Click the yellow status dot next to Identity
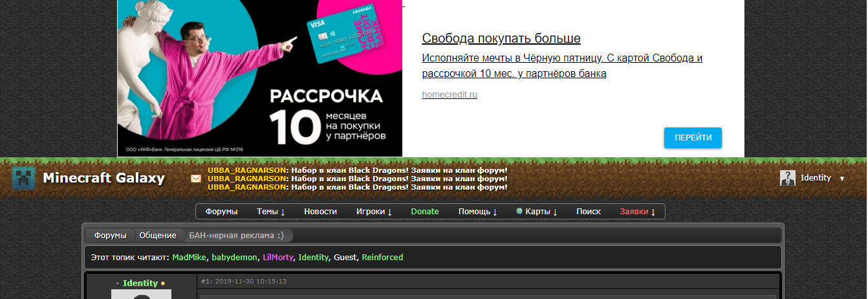Image resolution: width=868 pixels, height=299 pixels. click(163, 283)
